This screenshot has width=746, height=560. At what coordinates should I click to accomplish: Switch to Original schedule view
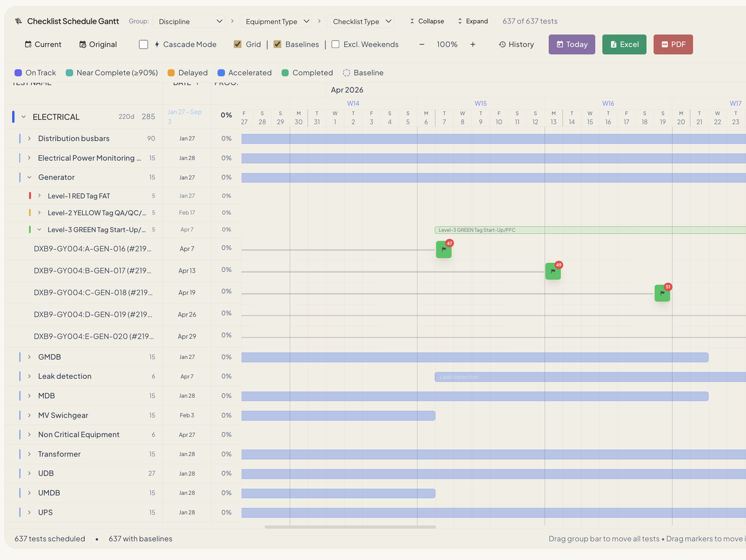[98, 44]
